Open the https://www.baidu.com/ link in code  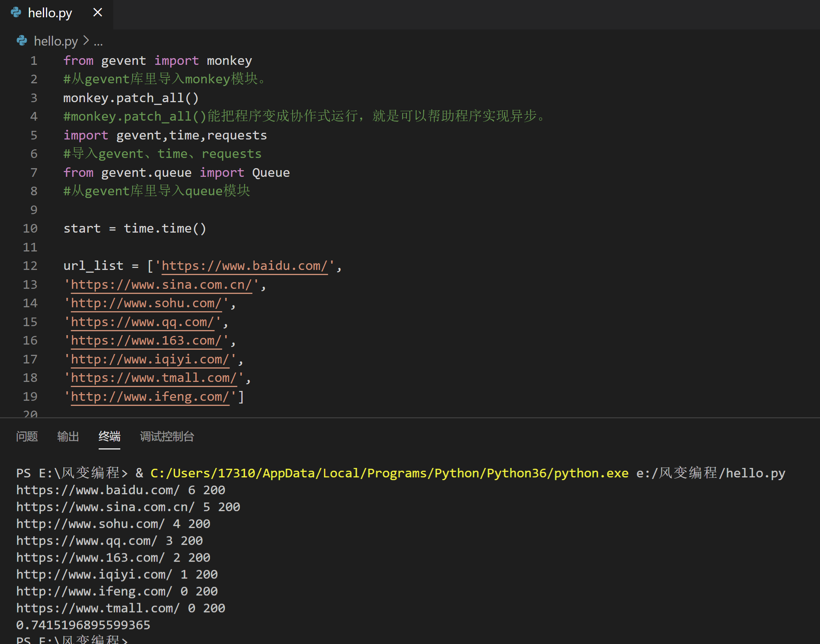click(x=245, y=266)
